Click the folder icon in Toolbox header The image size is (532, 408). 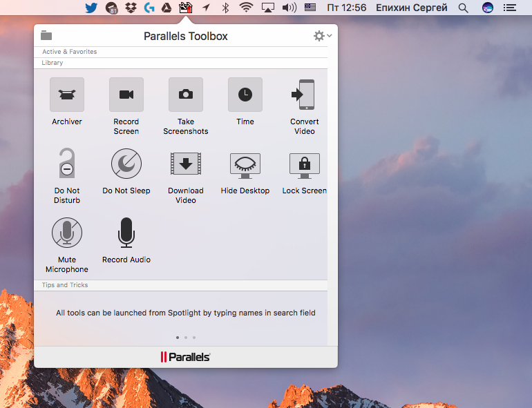point(46,36)
